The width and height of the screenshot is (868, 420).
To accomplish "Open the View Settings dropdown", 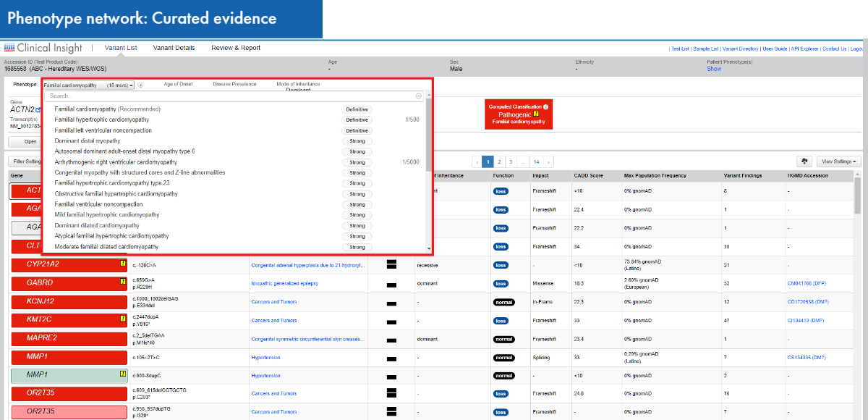I will coord(839,161).
